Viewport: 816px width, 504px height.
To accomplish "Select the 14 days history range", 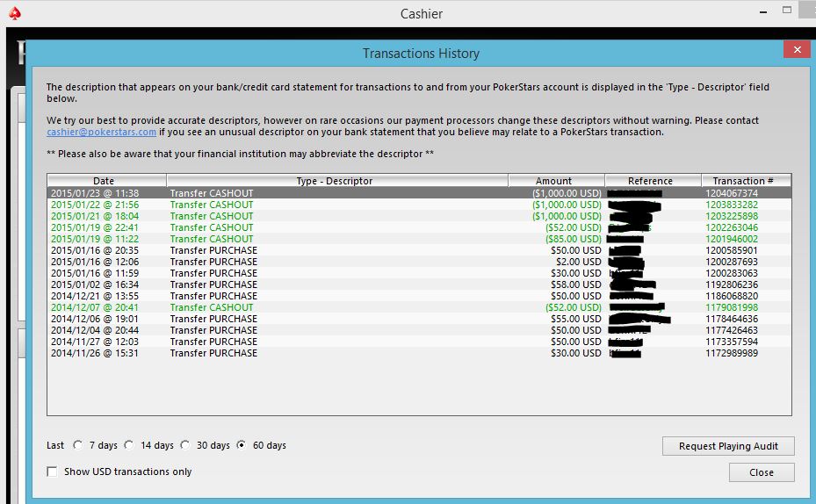I will (x=129, y=445).
